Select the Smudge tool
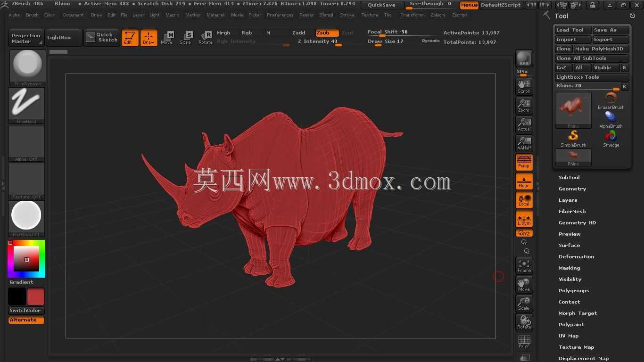Image resolution: width=644 pixels, height=362 pixels. 611,139
